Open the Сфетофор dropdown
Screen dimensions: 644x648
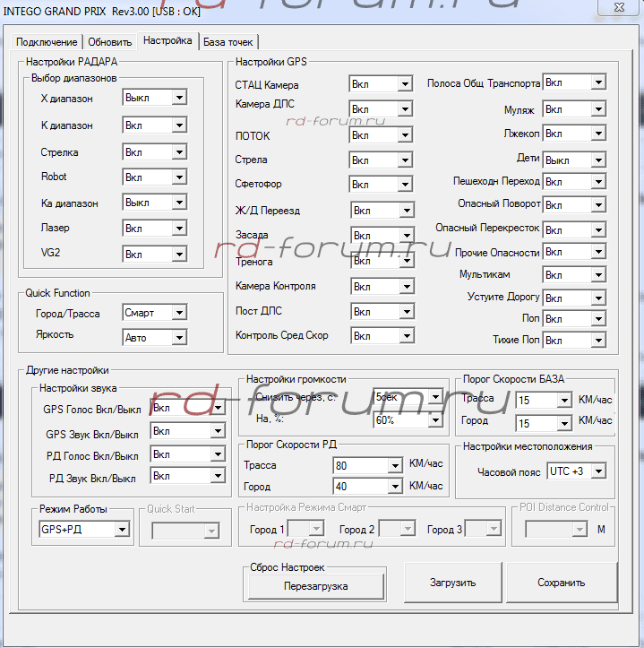click(381, 185)
